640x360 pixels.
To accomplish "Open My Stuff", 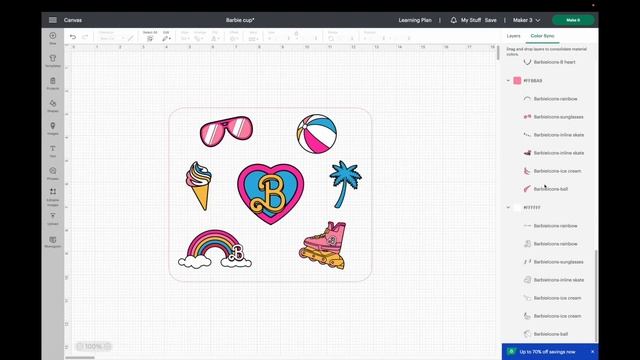I will click(x=471, y=20).
